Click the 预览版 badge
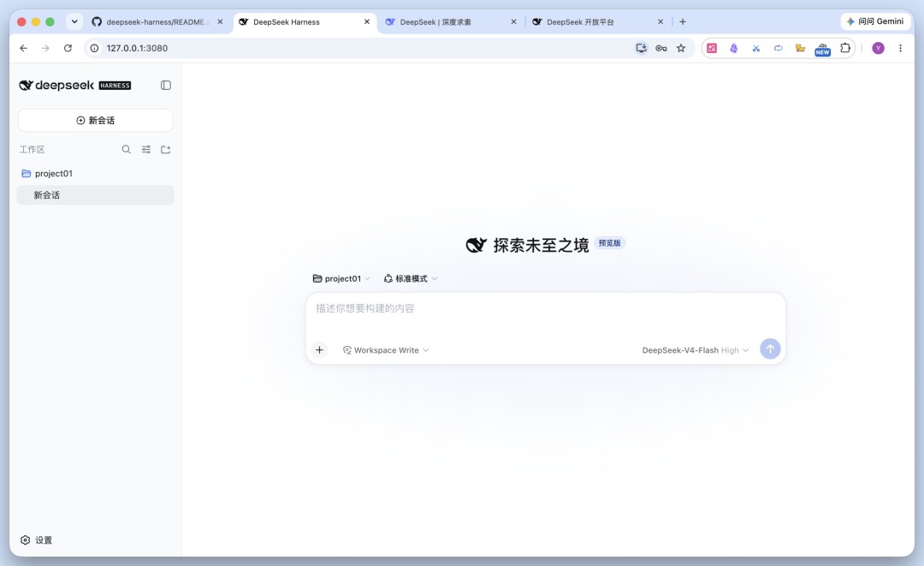 [x=609, y=243]
